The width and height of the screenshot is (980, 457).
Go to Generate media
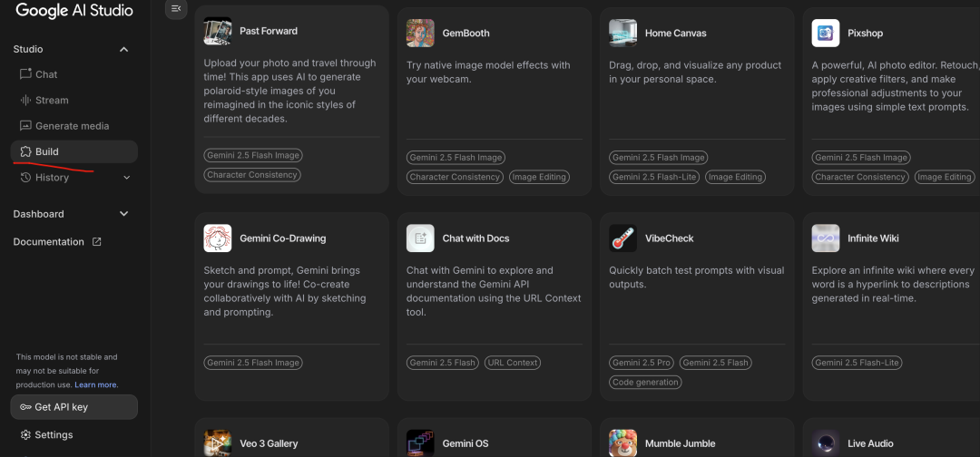(72, 126)
